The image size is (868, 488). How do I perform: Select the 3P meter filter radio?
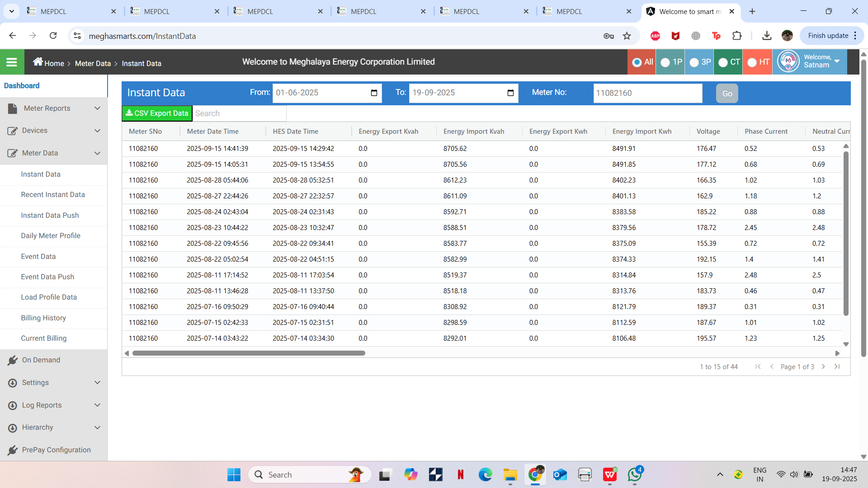(694, 62)
